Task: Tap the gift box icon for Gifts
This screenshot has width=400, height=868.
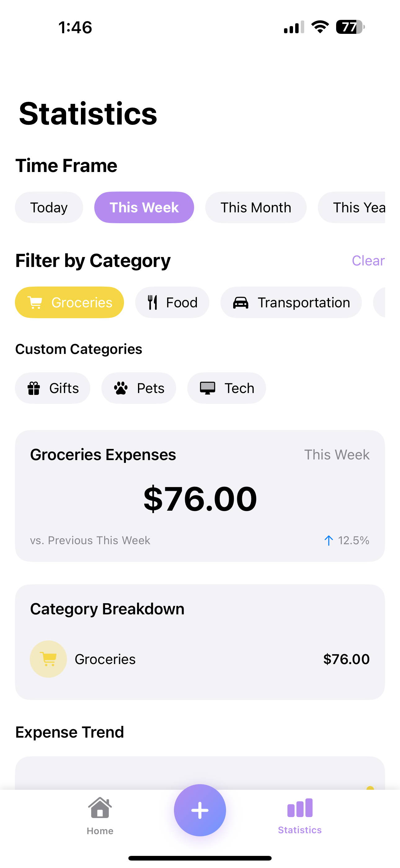Action: coord(34,388)
